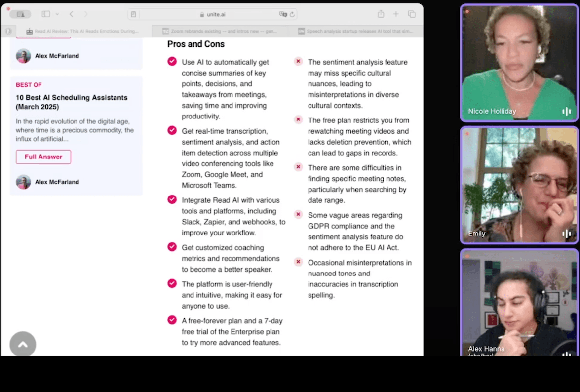Click the pinned tab icon at far left of tab bar
This screenshot has height=392, width=580.
click(8, 31)
